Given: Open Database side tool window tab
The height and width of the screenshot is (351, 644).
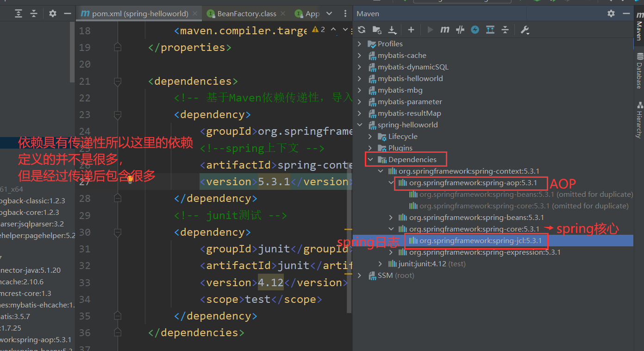Looking at the screenshot, I should tap(639, 70).
